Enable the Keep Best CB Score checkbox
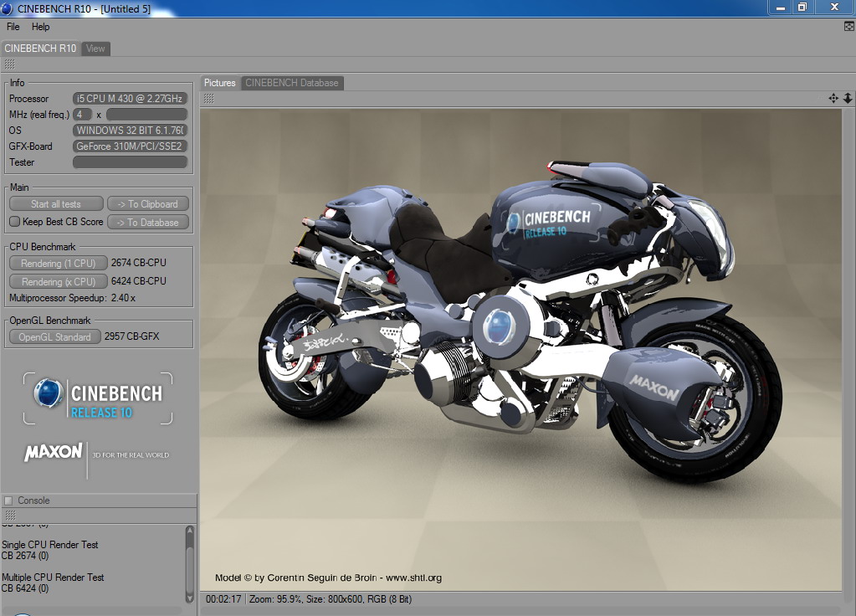Image resolution: width=856 pixels, height=616 pixels. pyautogui.click(x=15, y=221)
